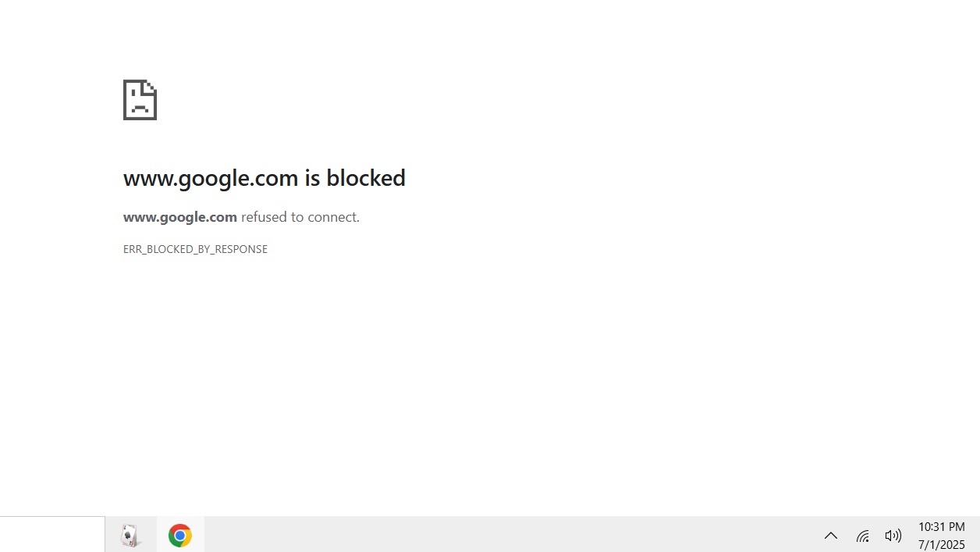Select the Chrome icon on the taskbar
Image resolution: width=980 pixels, height=552 pixels.
coord(180,536)
